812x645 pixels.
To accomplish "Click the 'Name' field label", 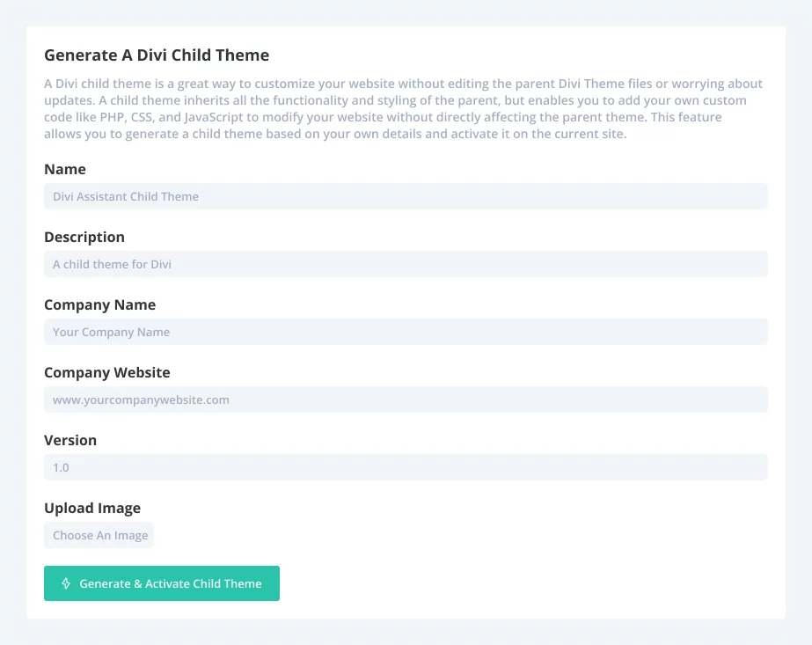I will [x=65, y=170].
